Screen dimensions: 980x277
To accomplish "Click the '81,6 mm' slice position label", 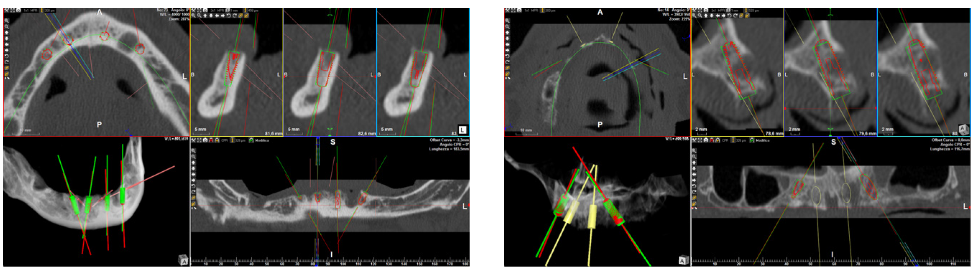I will 273,134.
